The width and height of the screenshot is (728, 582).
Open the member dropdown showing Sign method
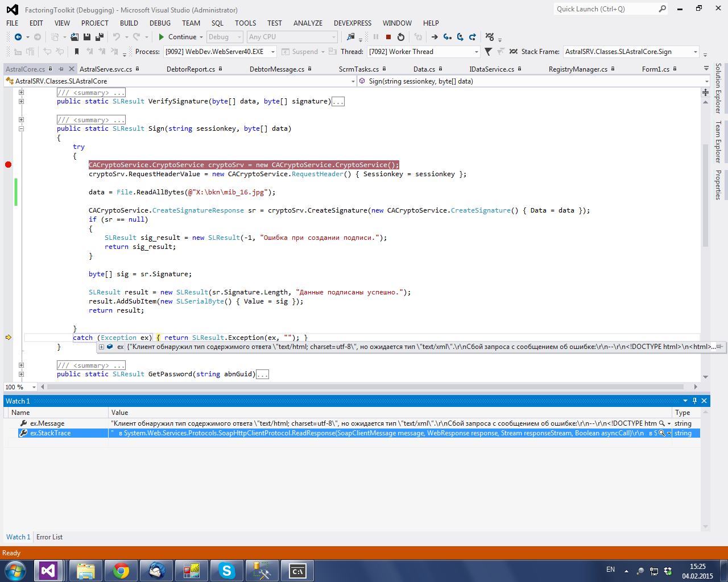coord(534,81)
